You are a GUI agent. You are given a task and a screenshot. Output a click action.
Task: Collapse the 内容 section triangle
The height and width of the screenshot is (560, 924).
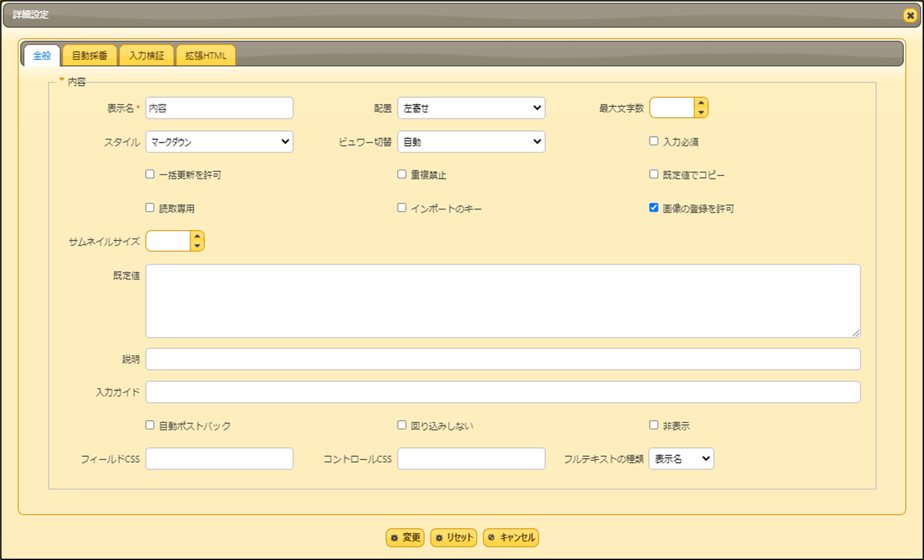[x=62, y=80]
